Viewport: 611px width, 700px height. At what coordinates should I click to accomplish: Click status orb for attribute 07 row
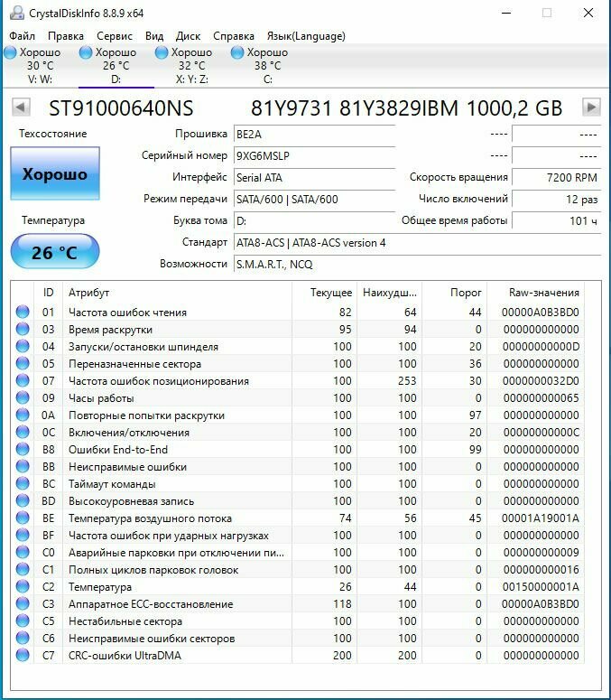coord(23,380)
